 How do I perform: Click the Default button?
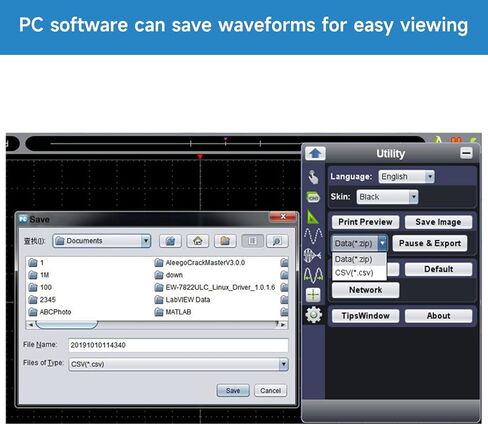coord(438,269)
